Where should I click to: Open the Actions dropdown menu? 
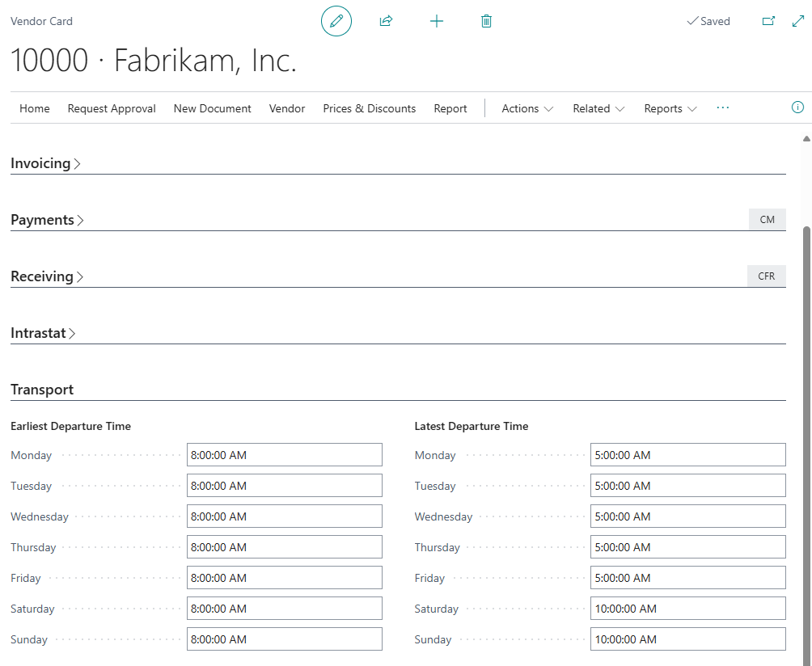click(527, 108)
